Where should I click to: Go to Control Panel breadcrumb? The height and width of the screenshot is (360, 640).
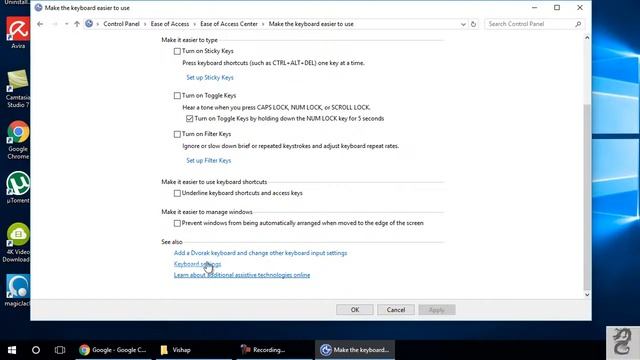point(121,24)
